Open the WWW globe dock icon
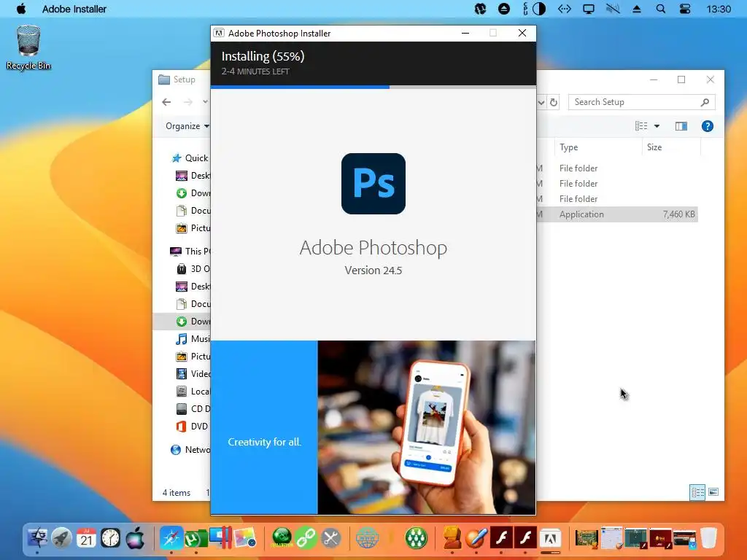Viewport: 747px width, 560px height. point(368,538)
